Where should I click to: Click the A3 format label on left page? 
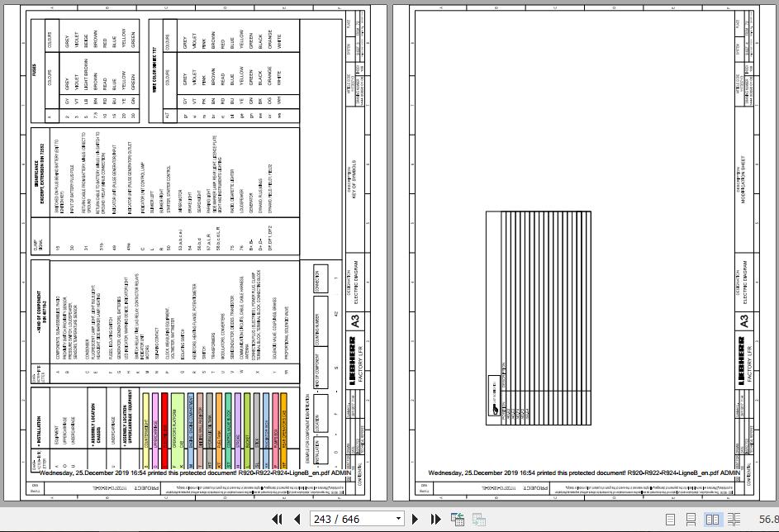[354, 321]
